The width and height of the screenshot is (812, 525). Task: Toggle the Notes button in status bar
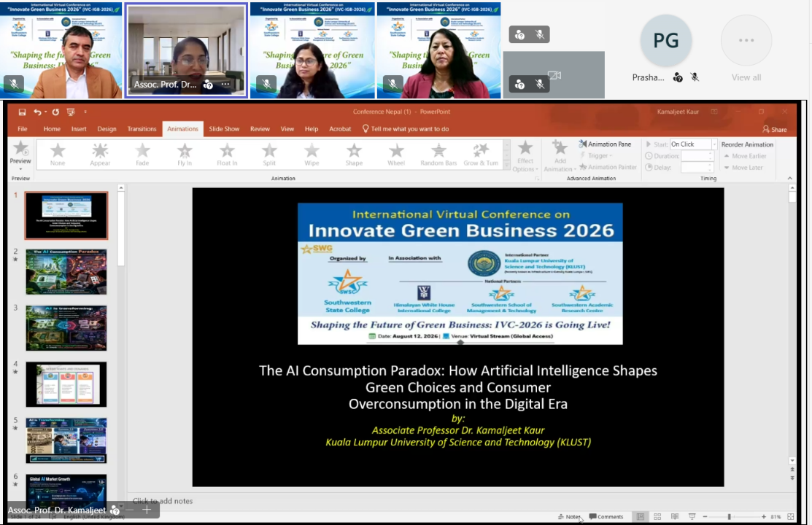(x=568, y=517)
